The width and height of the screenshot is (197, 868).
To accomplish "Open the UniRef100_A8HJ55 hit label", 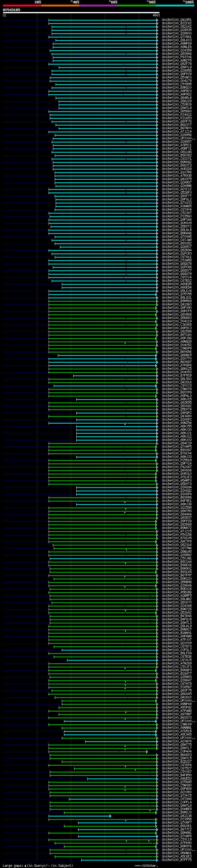I will [x=176, y=426].
